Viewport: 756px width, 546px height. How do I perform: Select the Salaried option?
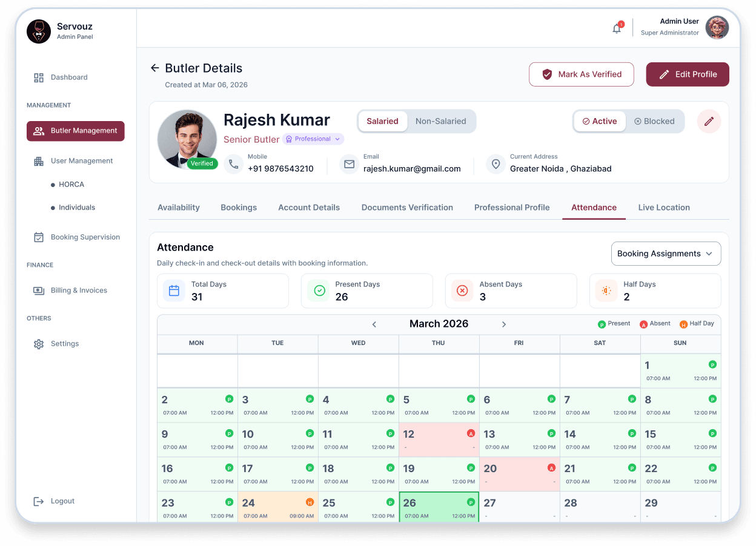click(382, 121)
